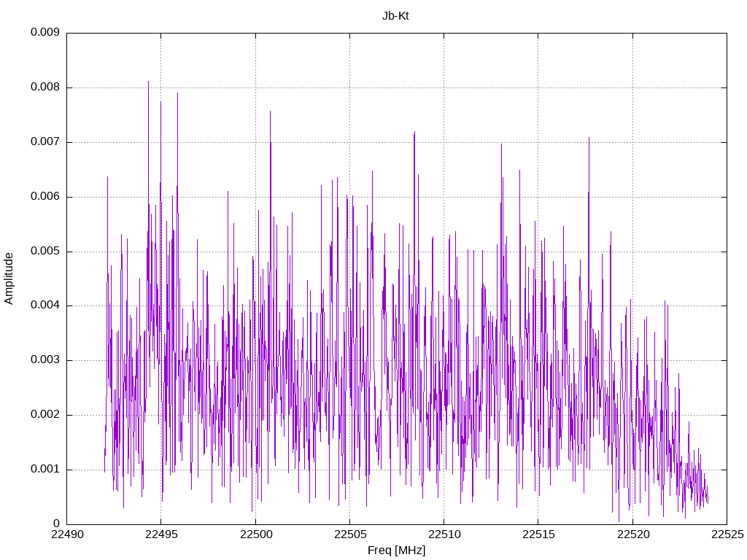
Task: Select the y-axis tick value 0.006
Action: (45, 197)
